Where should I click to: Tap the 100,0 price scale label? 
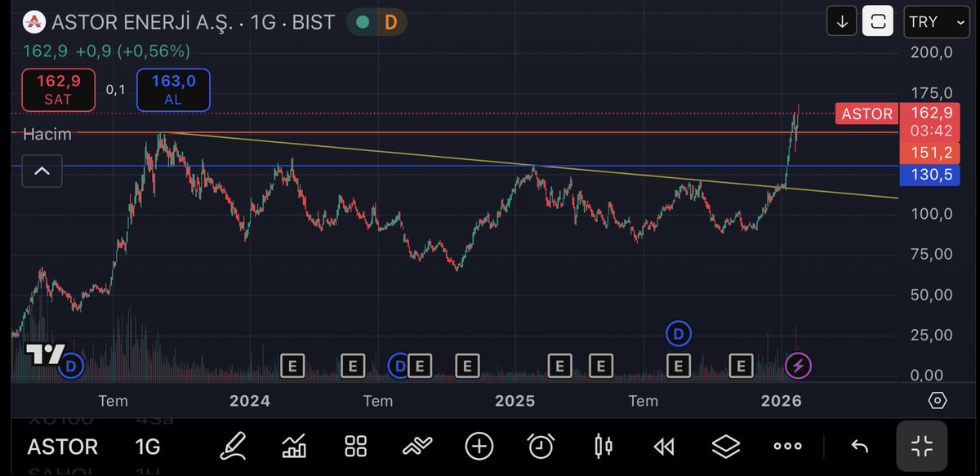pos(932,214)
